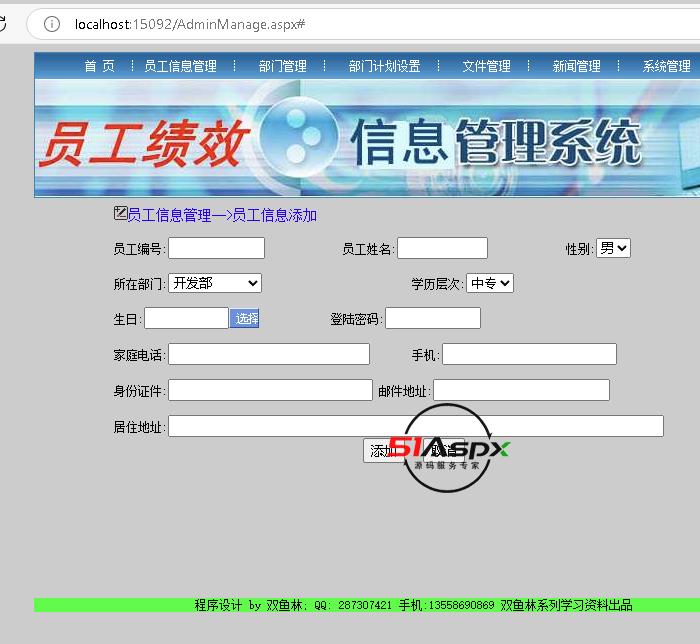Open the 部门管理 menu
Viewport: 700px width, 644px height.
pyautogui.click(x=283, y=66)
